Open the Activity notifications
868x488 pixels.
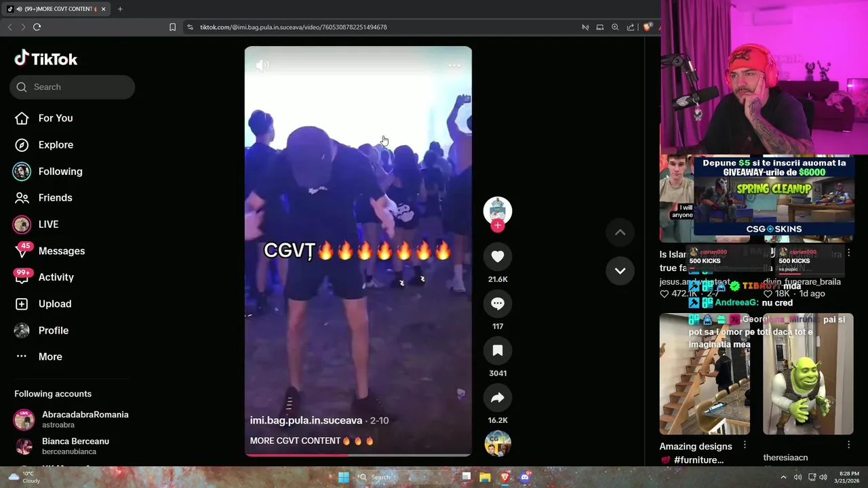tap(43, 277)
